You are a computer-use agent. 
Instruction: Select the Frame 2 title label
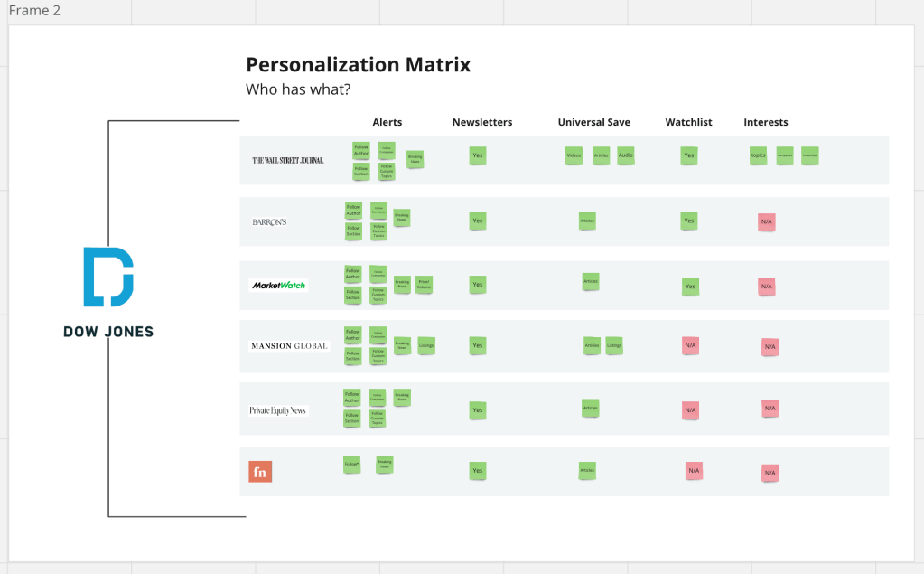tap(34, 11)
